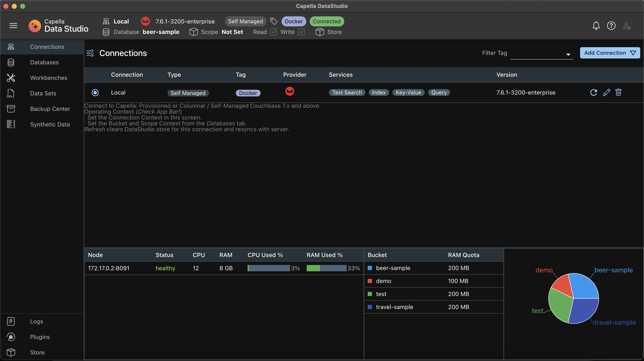Click the Docker tag in Local row
Viewport: 644px width, 361px height.
(x=248, y=93)
